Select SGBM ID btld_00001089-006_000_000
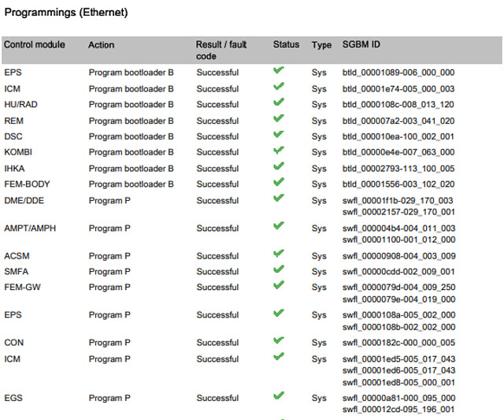Screen dimensions: 504x420 tap(398, 72)
